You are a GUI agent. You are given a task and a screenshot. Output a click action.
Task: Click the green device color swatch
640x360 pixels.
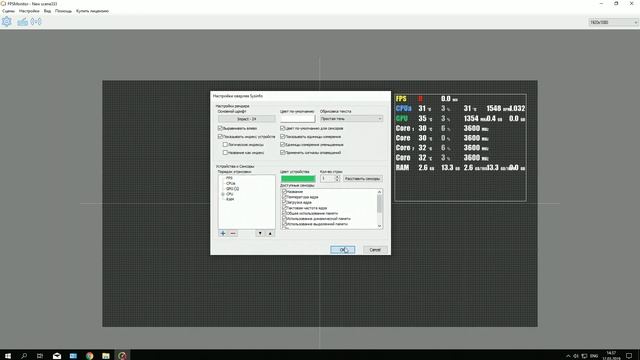click(298, 179)
